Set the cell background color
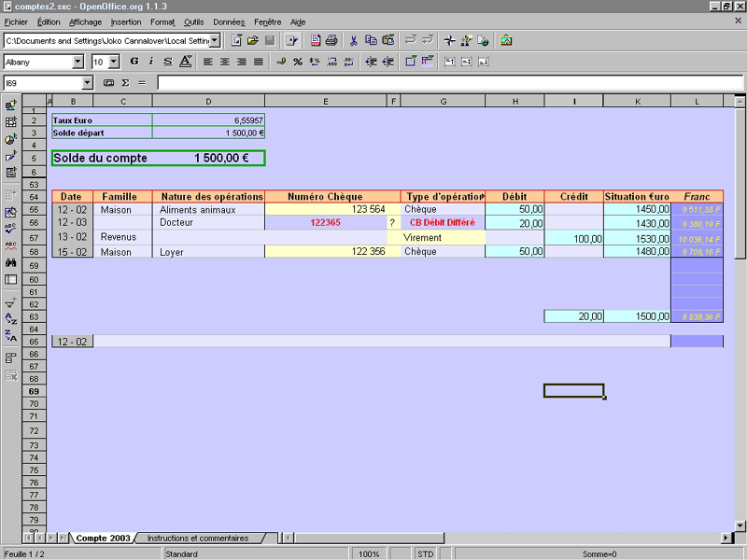Screen dimensions: 747x560 428,62
